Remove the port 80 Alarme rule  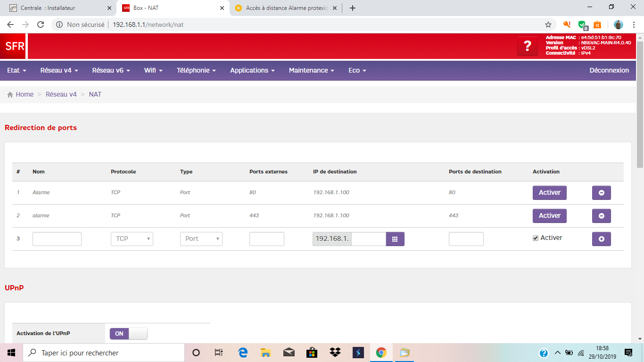(601, 193)
